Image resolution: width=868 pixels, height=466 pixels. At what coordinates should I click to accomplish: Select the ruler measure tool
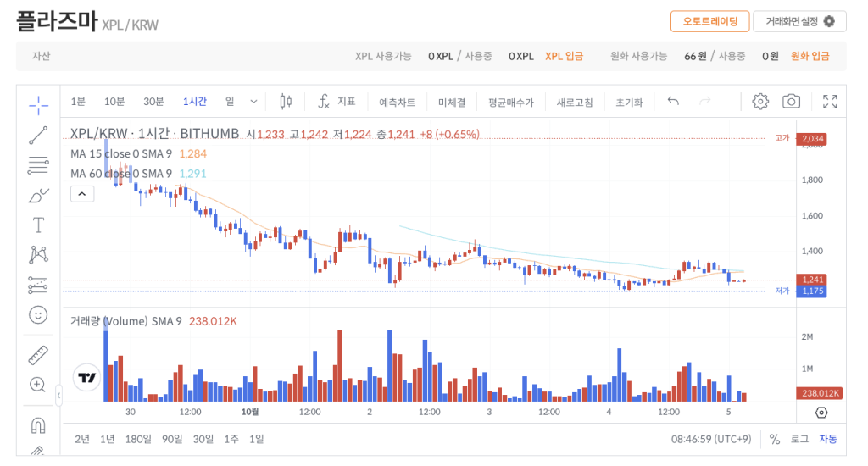[38, 355]
